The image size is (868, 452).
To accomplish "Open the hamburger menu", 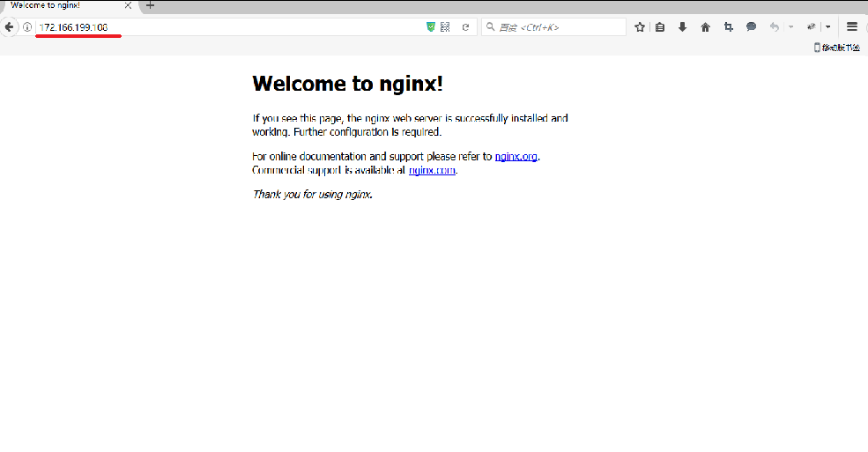I will point(852,26).
